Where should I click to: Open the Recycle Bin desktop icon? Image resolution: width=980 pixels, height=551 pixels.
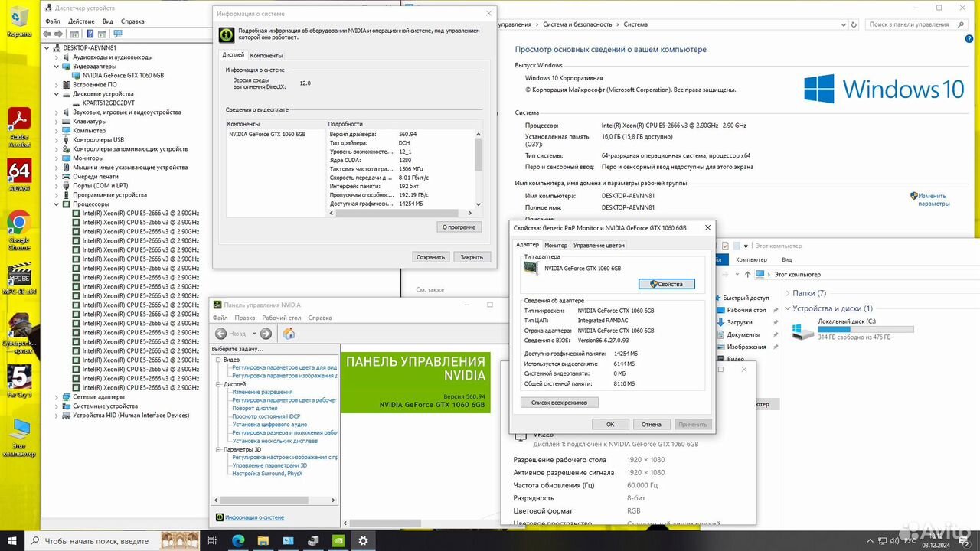[x=19, y=21]
